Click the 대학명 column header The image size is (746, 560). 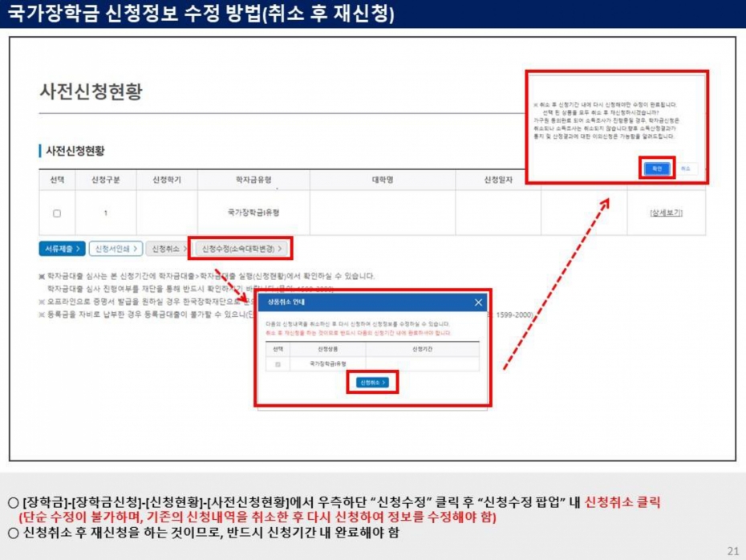382,180
